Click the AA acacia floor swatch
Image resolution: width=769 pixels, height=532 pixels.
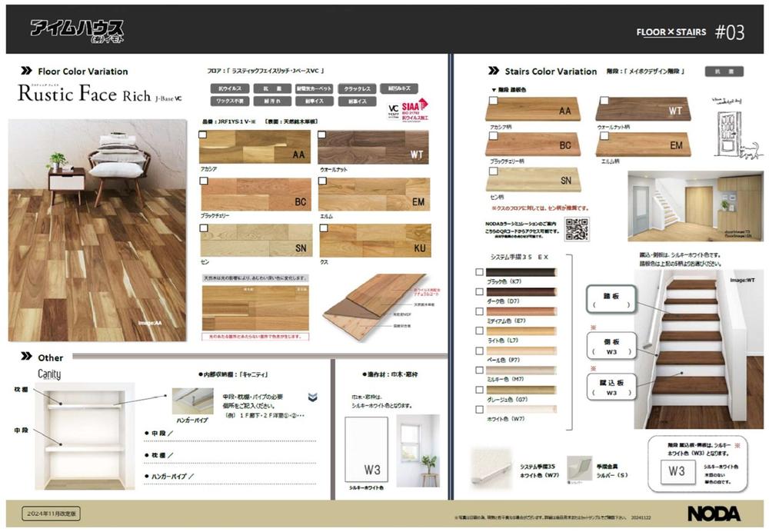255,147
